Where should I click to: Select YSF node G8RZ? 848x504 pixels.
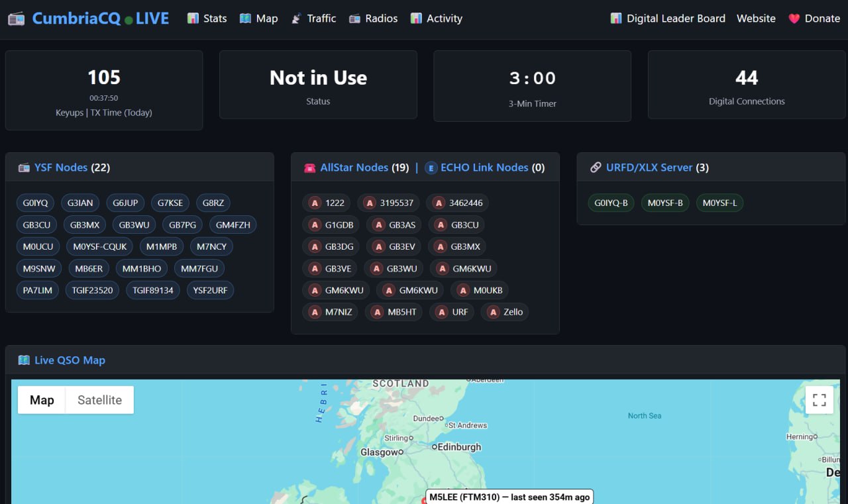pos(213,203)
